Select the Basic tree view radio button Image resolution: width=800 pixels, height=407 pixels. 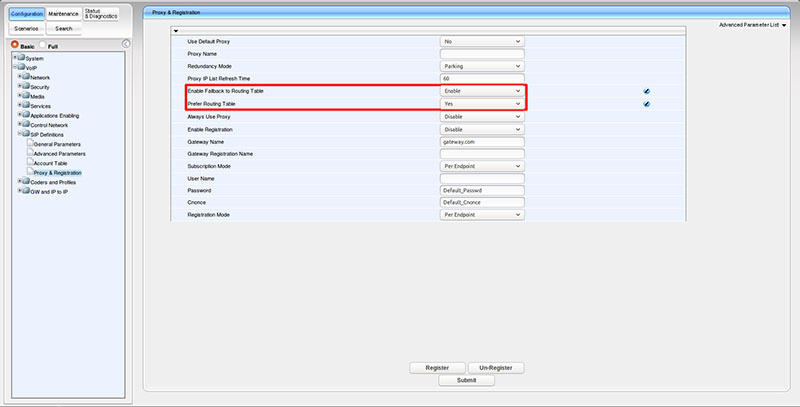(15, 45)
